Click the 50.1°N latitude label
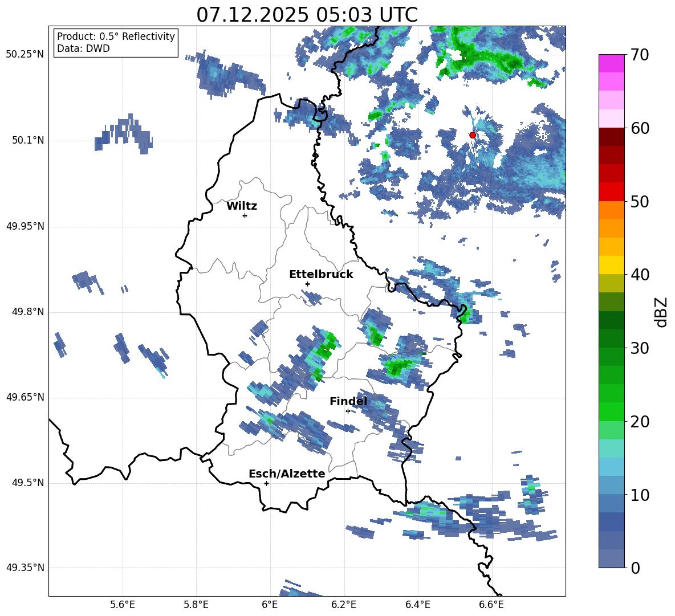The image size is (675, 616). pyautogui.click(x=28, y=140)
